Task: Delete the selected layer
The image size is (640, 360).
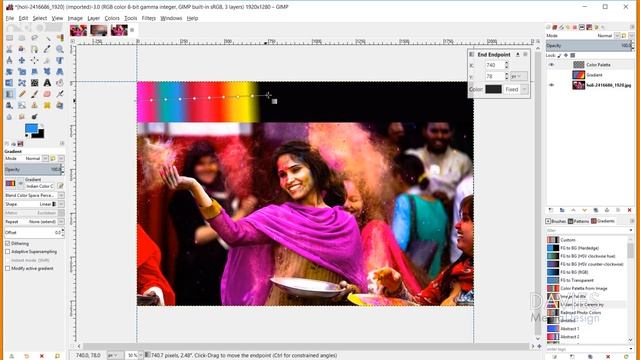Action: point(629,210)
